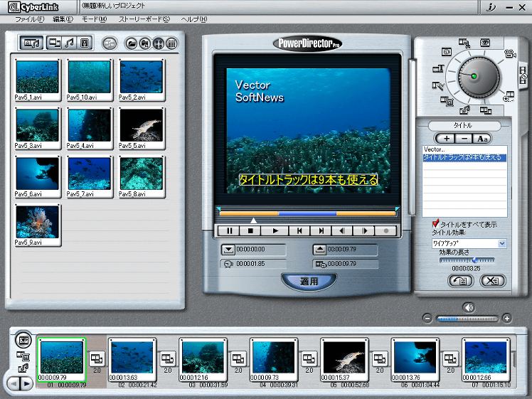Select the trim scissors mode icon

[464, 43]
